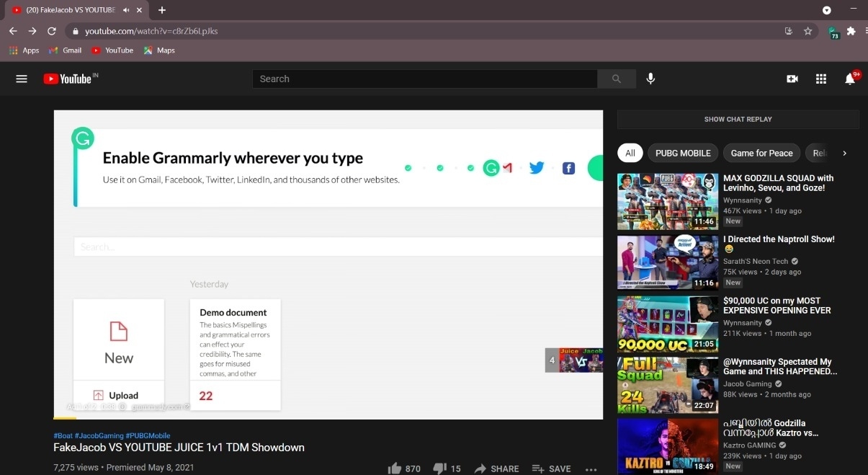Open Maps bookmark
The image size is (868, 475).
pos(159,50)
